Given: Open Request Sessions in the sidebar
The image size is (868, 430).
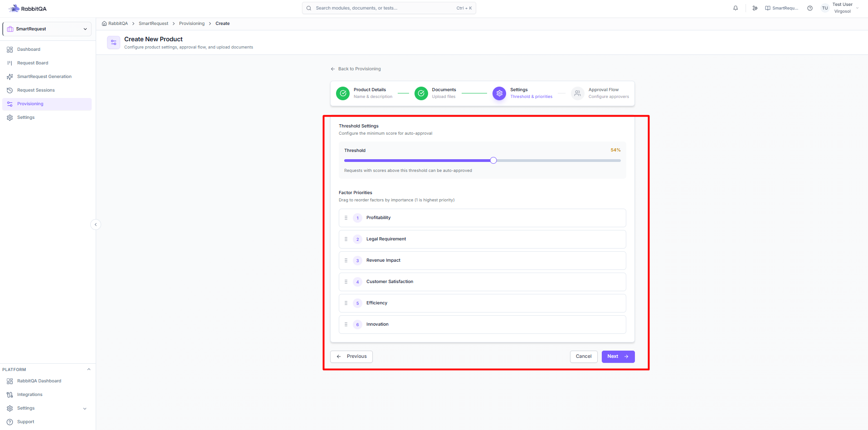Looking at the screenshot, I should point(47,90).
